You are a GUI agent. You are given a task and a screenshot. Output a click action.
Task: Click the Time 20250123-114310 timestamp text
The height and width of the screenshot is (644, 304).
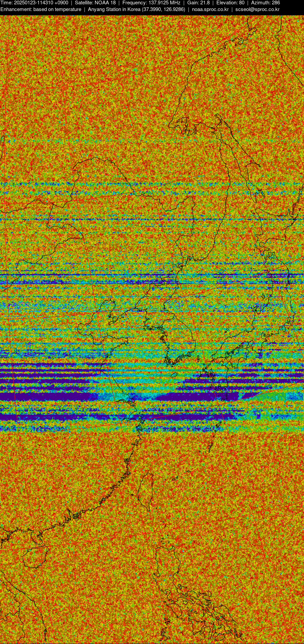pyautogui.click(x=34, y=3)
